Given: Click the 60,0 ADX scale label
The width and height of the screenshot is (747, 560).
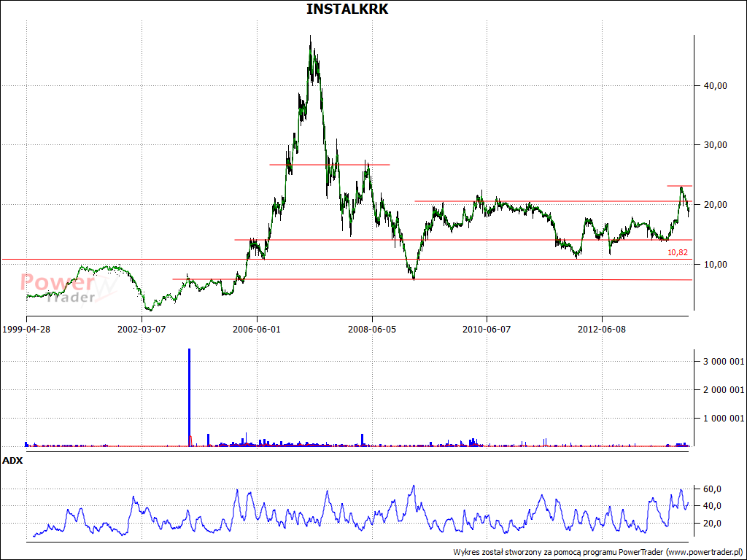Looking at the screenshot, I should 713,489.
